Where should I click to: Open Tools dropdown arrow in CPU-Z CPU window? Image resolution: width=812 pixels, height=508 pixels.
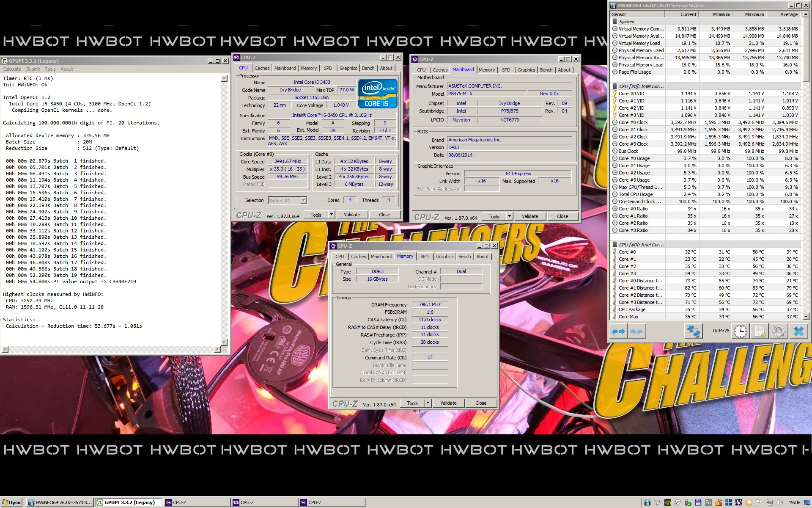[332, 215]
